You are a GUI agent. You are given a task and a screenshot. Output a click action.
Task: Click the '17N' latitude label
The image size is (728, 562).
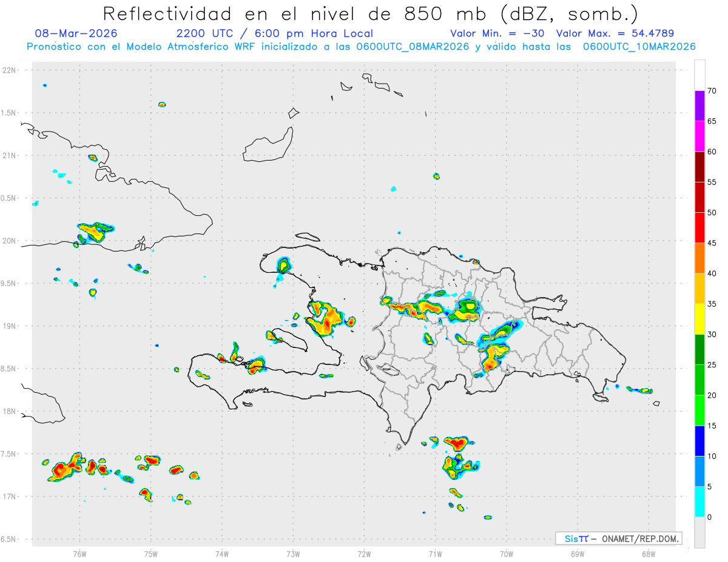tap(10, 497)
